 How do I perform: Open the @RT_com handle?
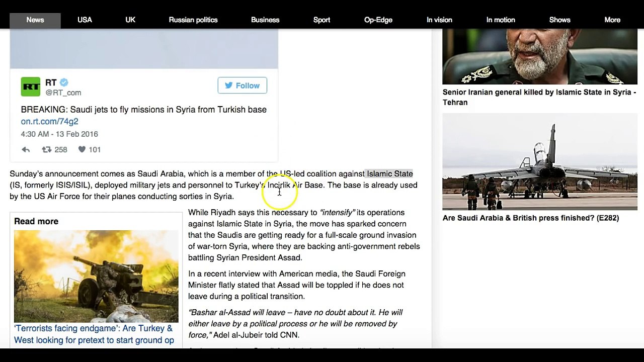63,93
